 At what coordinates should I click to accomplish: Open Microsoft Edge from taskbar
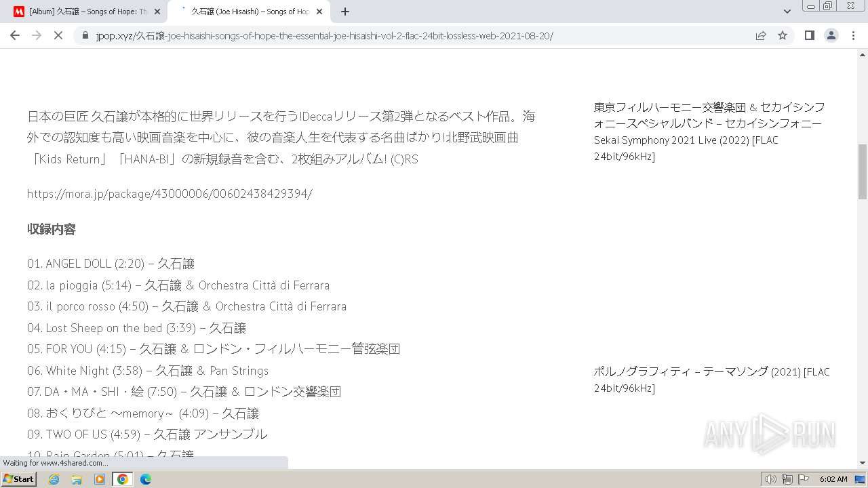pyautogui.click(x=146, y=479)
